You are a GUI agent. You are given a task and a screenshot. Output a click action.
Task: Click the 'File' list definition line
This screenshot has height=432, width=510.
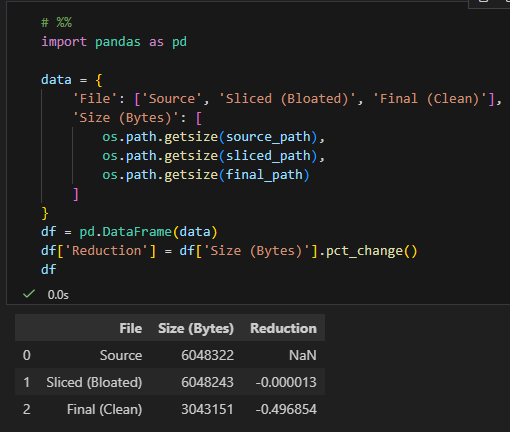287,99
